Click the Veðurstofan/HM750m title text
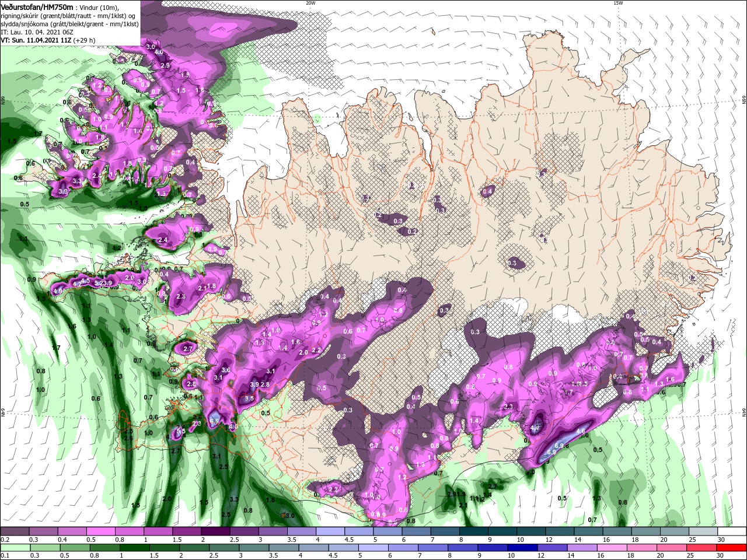The width and height of the screenshot is (747, 560). pos(37,6)
